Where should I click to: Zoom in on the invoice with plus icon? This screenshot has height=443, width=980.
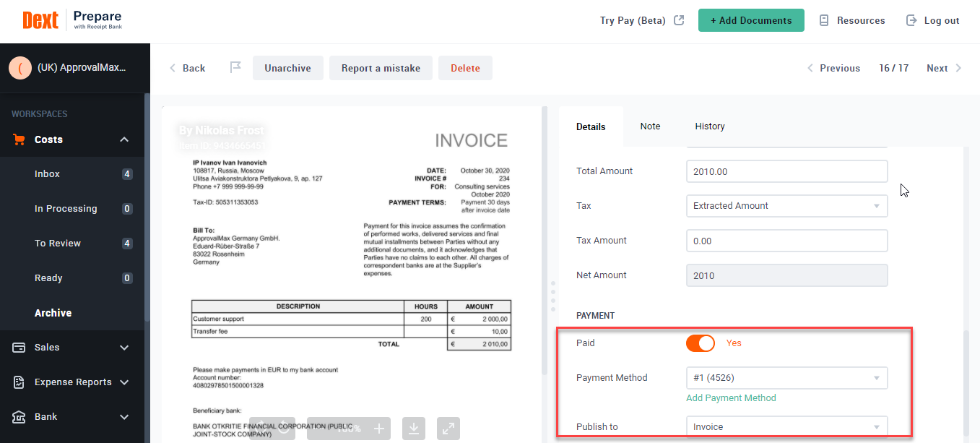(378, 429)
